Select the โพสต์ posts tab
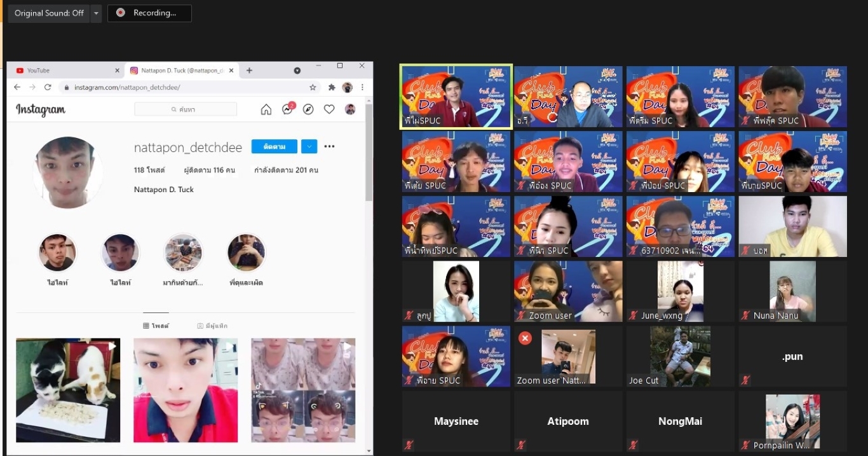868x456 pixels. [x=156, y=326]
